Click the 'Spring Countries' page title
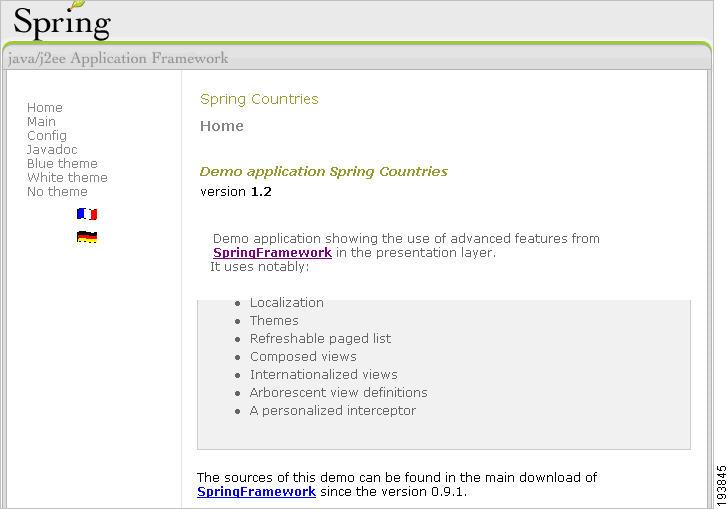The image size is (728, 509). coord(259,99)
